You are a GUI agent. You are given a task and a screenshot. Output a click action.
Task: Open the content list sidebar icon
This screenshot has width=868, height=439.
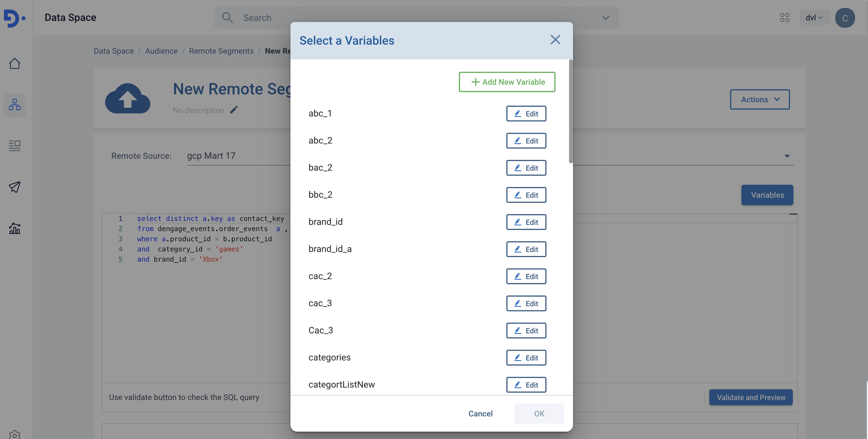point(14,145)
